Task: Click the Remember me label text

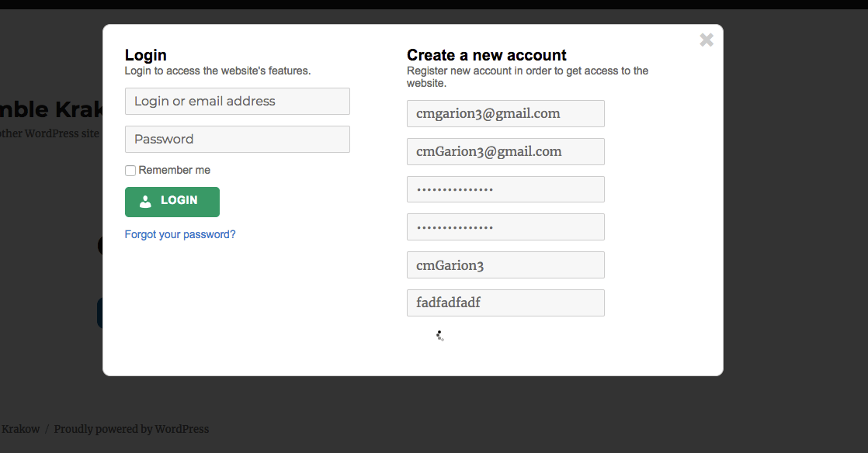Action: [174, 171]
